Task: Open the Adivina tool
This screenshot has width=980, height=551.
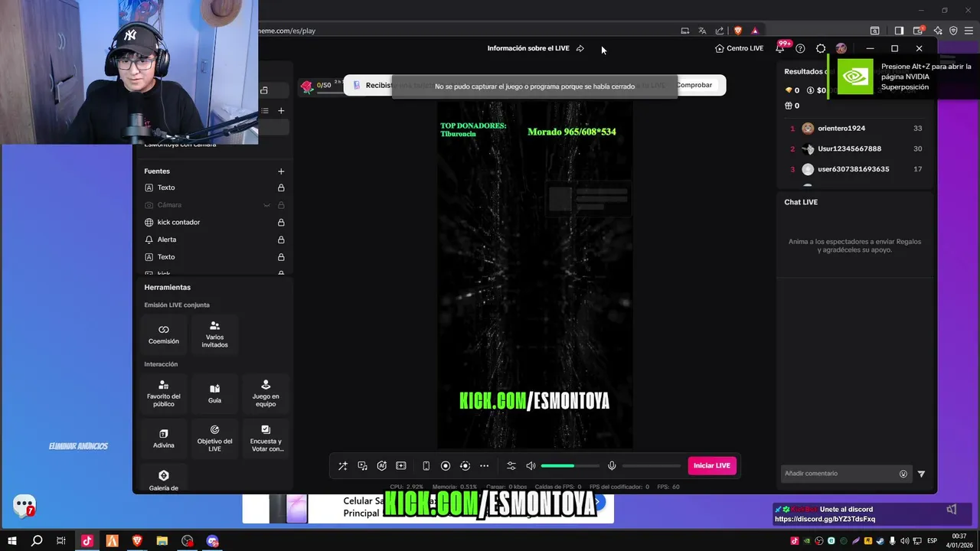Action: [x=164, y=439]
